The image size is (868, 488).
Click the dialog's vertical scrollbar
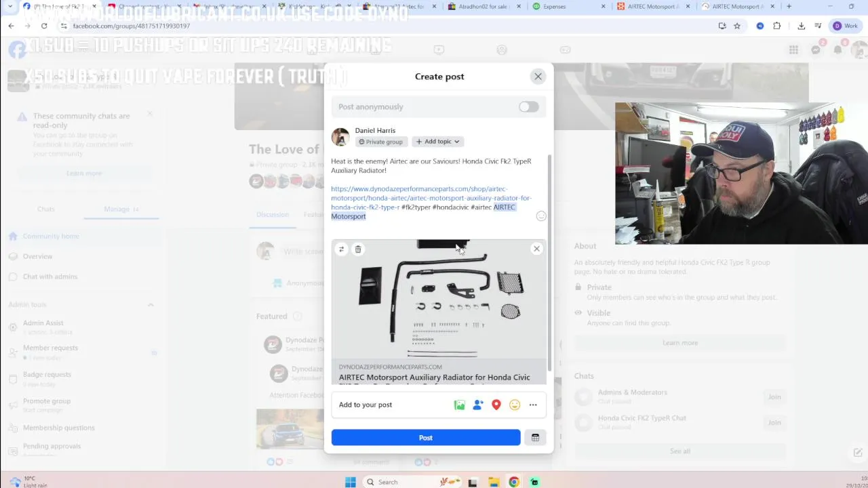549,264
